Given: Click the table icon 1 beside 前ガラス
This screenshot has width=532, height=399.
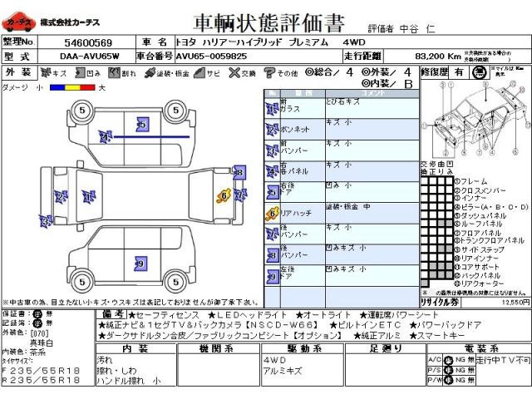Looking at the screenshot, I should (272, 109).
